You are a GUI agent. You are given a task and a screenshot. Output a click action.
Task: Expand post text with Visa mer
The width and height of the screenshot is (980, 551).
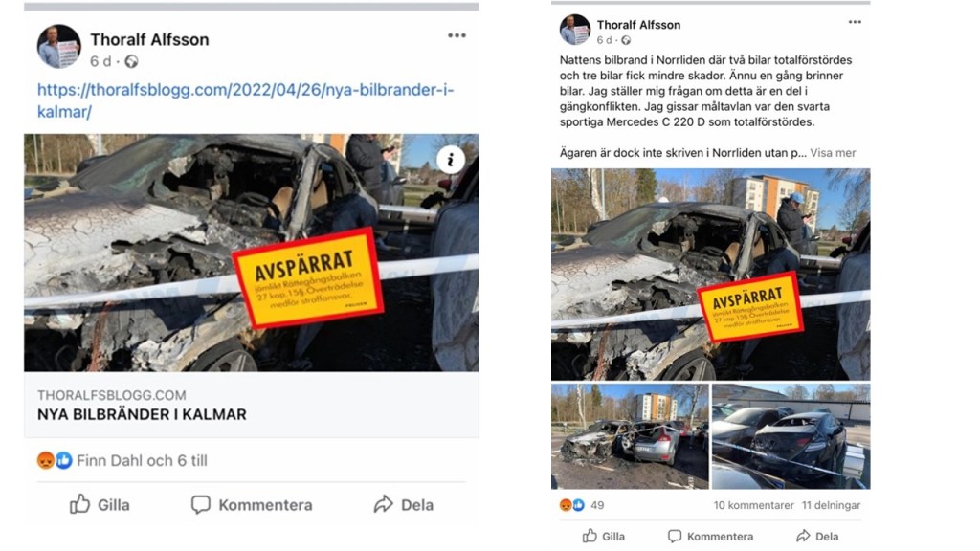pos(834,152)
